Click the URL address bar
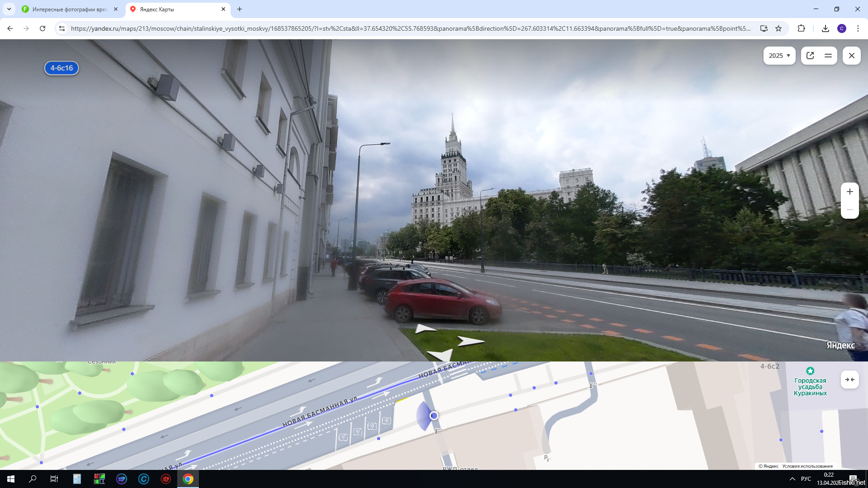The height and width of the screenshot is (488, 868). coord(407,28)
